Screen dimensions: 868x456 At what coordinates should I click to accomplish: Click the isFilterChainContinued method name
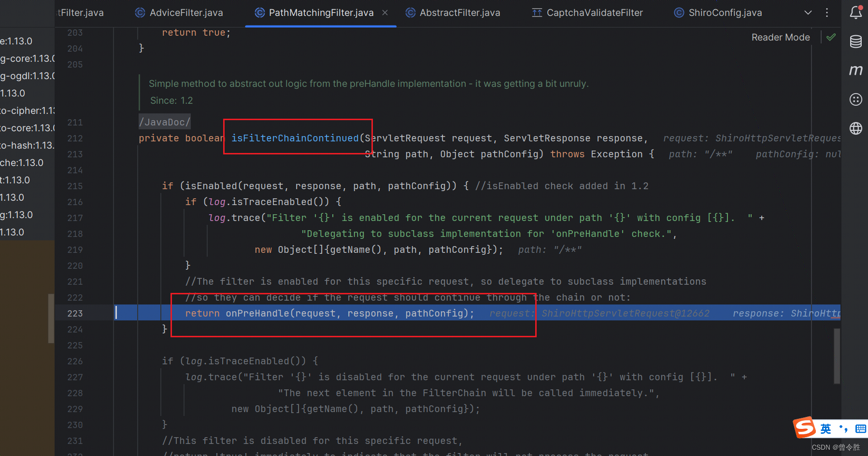point(295,138)
